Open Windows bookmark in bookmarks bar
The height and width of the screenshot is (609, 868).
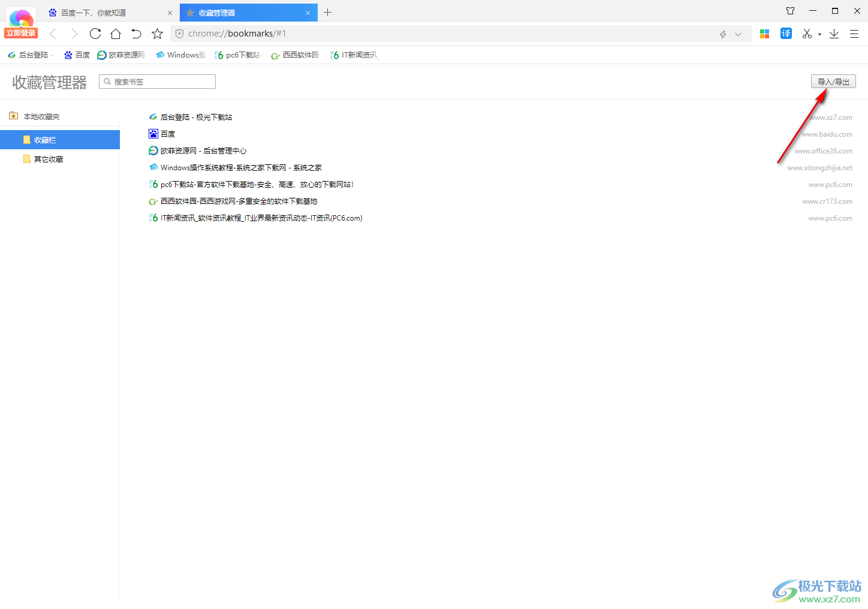point(180,55)
